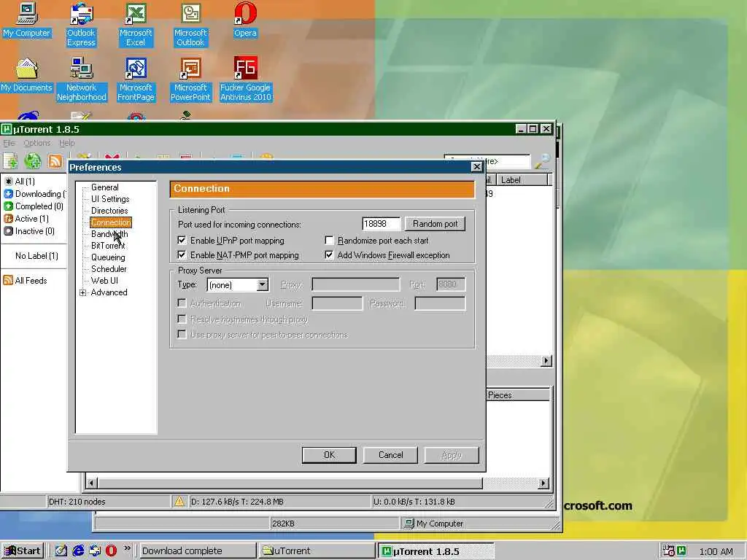This screenshot has height=560, width=747.
Task: Click Internet Explorer quick launch icon
Action: tap(78, 551)
